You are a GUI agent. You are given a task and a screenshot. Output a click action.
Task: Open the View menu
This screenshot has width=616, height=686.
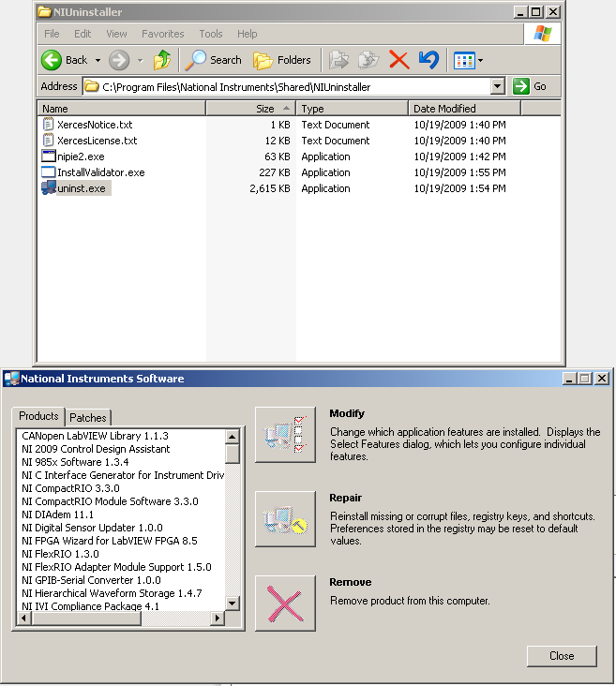116,34
